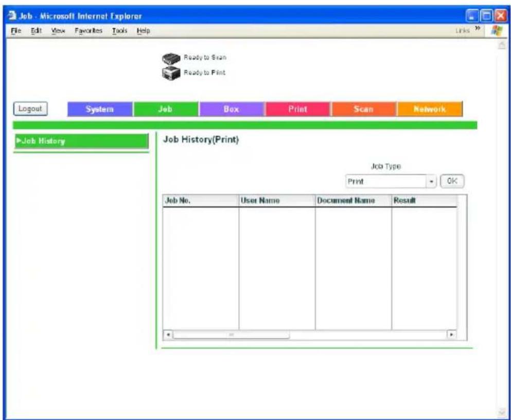Click the Windows flag logo icon
The image size is (511, 420).
(x=497, y=31)
